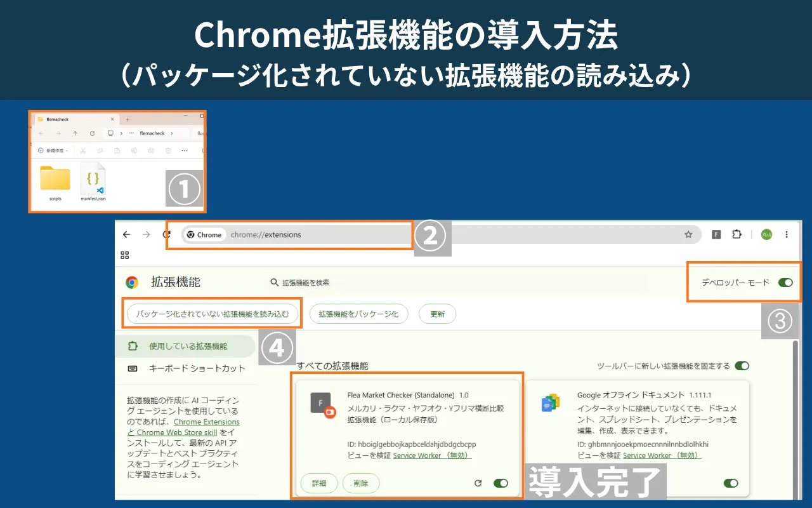The height and width of the screenshot is (508, 812).
Task: Click the green profile avatar in Chrome
Action: coord(766,234)
